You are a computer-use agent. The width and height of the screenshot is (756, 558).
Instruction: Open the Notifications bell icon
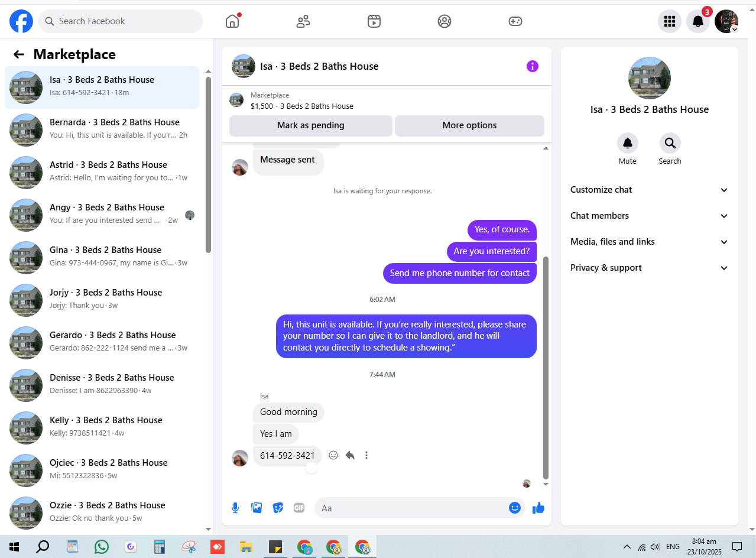tap(698, 21)
